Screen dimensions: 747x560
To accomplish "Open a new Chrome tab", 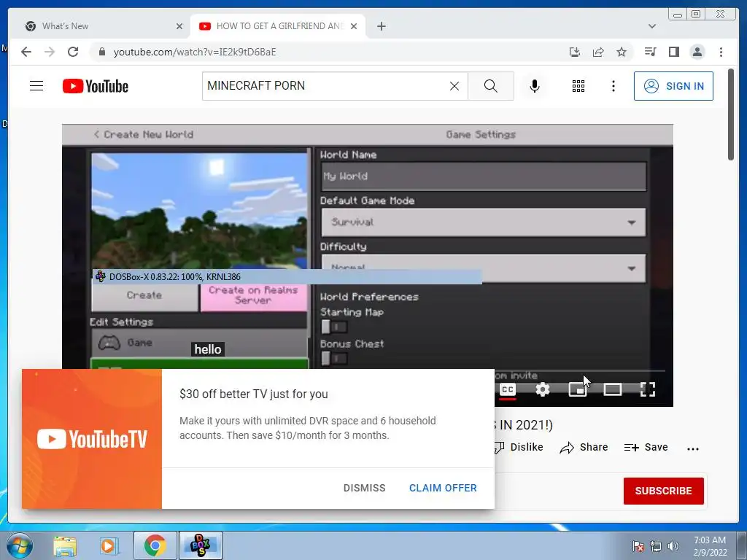I will tap(381, 26).
